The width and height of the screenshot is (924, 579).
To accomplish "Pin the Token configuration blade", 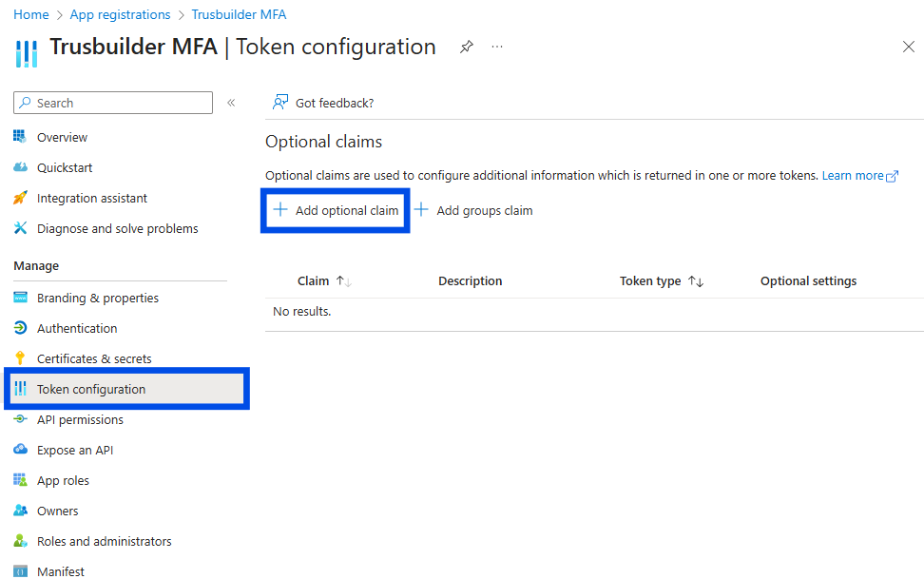I will [x=466, y=46].
